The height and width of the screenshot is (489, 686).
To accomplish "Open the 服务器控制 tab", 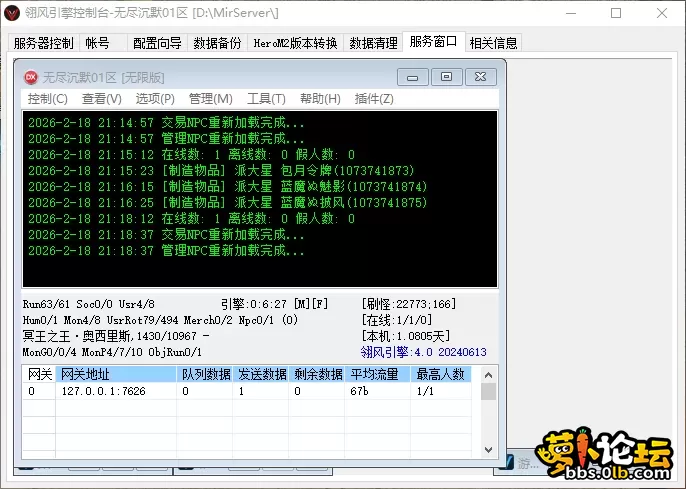I will [43, 43].
